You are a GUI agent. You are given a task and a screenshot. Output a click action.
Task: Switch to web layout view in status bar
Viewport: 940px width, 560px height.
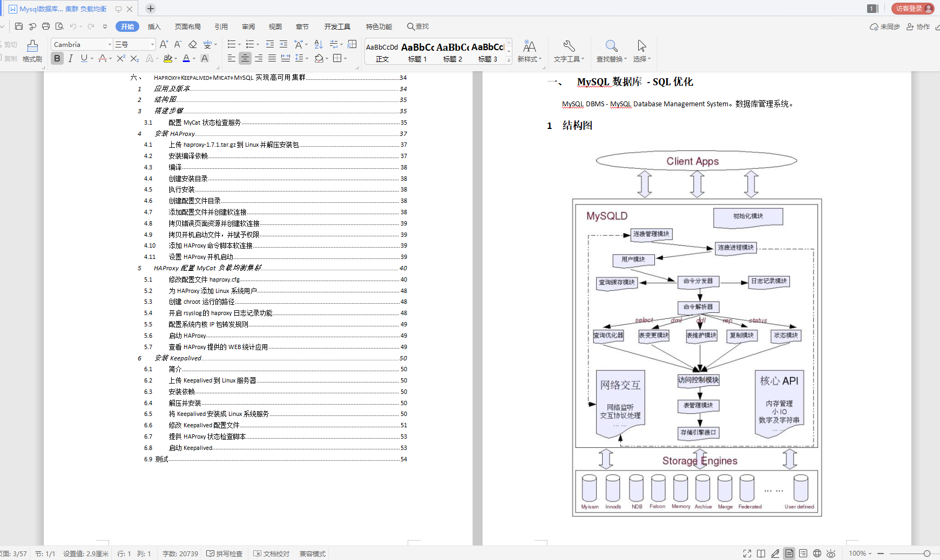pyautogui.click(x=817, y=554)
